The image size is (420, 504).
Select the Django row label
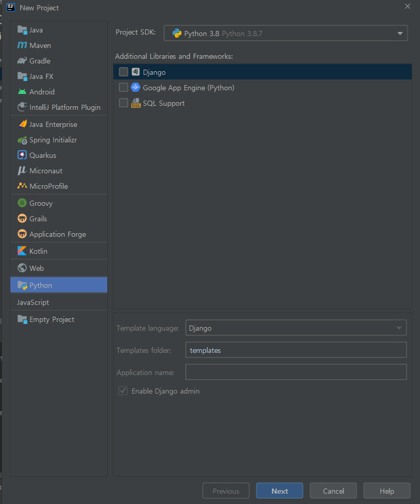pyautogui.click(x=154, y=72)
